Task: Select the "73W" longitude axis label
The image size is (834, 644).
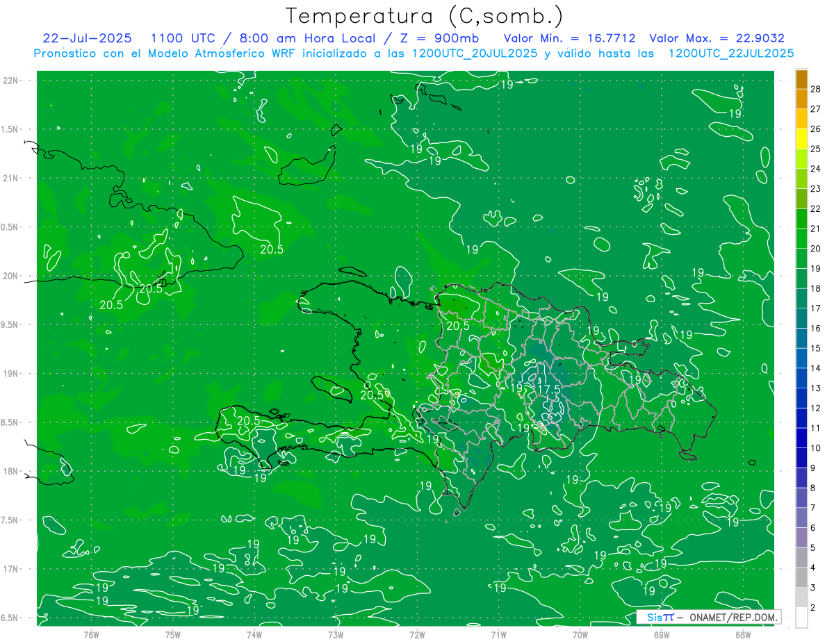Action: tap(336, 634)
